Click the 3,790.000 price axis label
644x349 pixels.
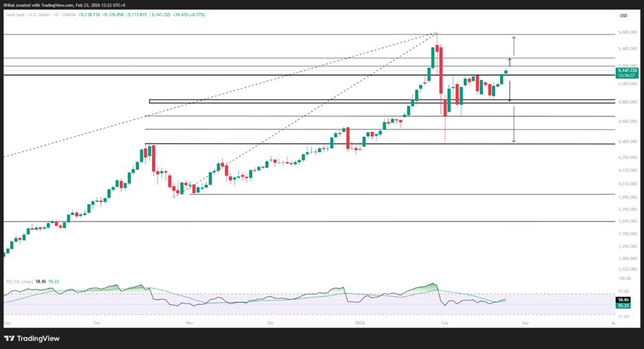627,210
